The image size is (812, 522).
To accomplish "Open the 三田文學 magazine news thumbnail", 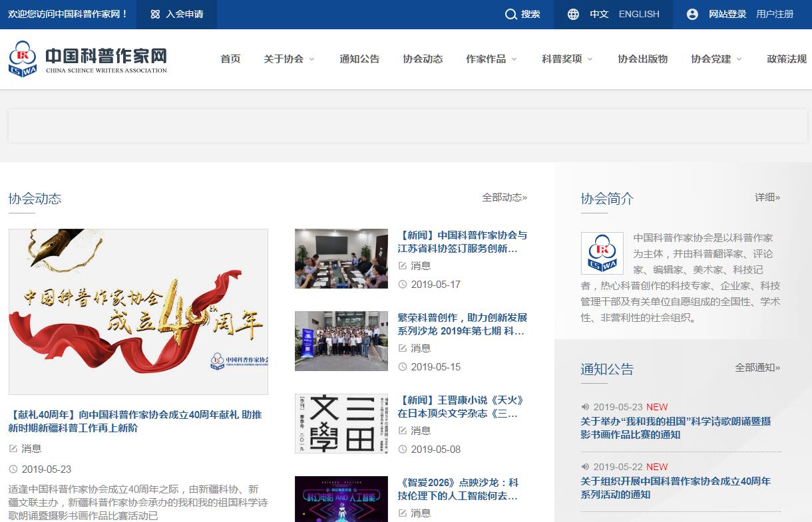I will [x=341, y=424].
